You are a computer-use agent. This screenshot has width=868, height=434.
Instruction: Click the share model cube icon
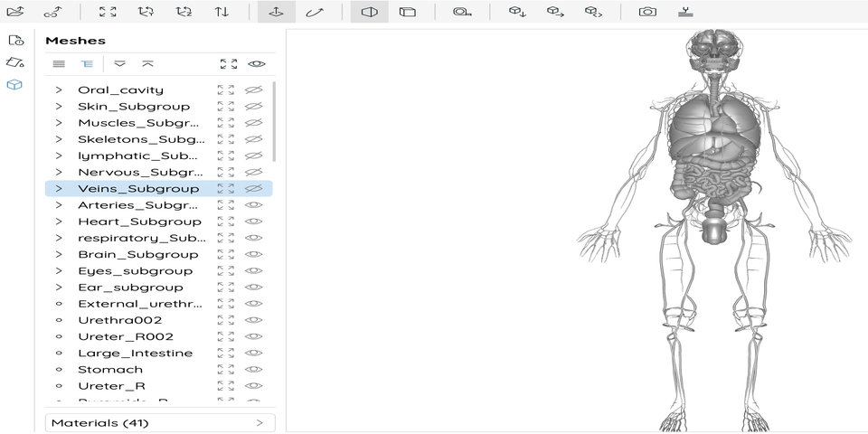pos(593,12)
